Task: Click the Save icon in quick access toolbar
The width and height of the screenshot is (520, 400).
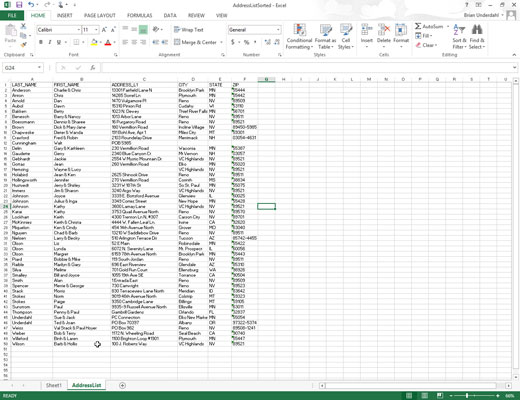Action: (19, 5)
